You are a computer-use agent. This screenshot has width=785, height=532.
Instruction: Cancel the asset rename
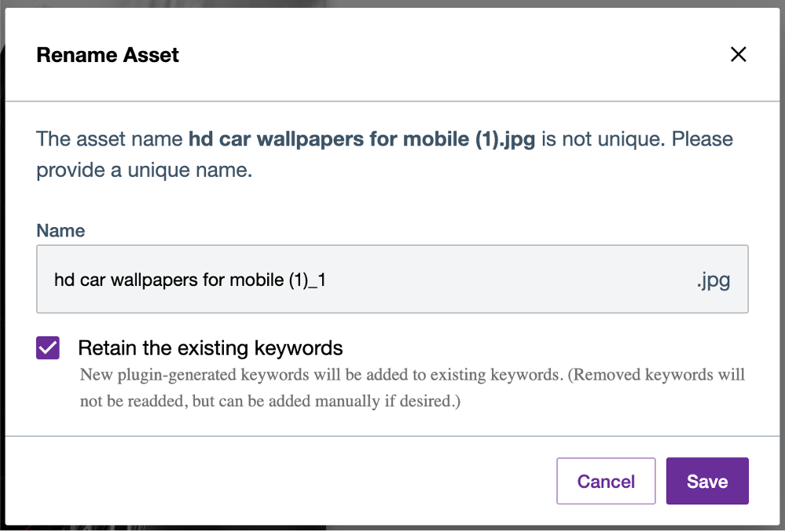tap(606, 481)
